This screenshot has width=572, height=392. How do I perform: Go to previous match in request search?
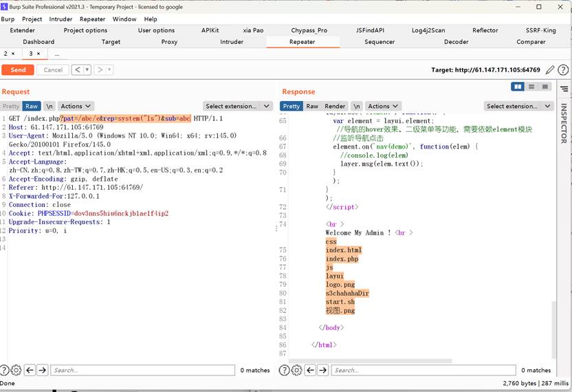coord(30,370)
